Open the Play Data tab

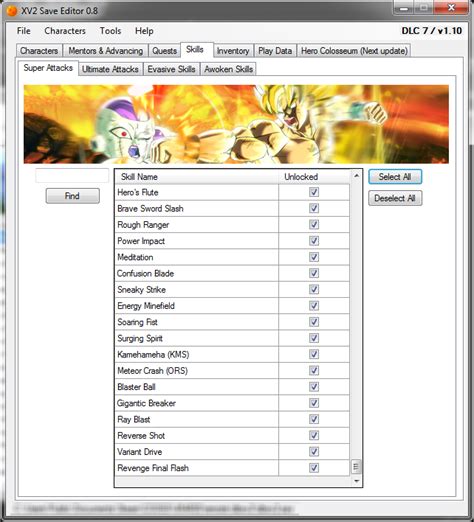pos(275,51)
